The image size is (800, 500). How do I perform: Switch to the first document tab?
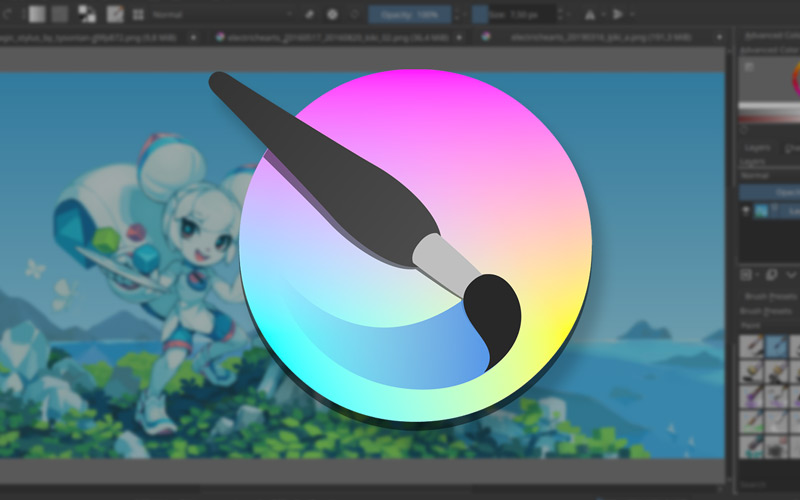point(89,37)
